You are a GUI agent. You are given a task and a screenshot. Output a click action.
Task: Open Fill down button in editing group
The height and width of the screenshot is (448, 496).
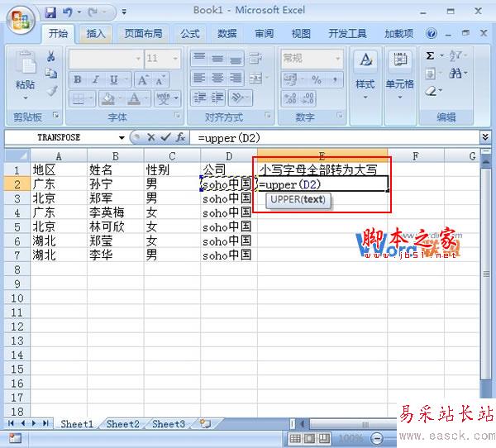point(430,74)
